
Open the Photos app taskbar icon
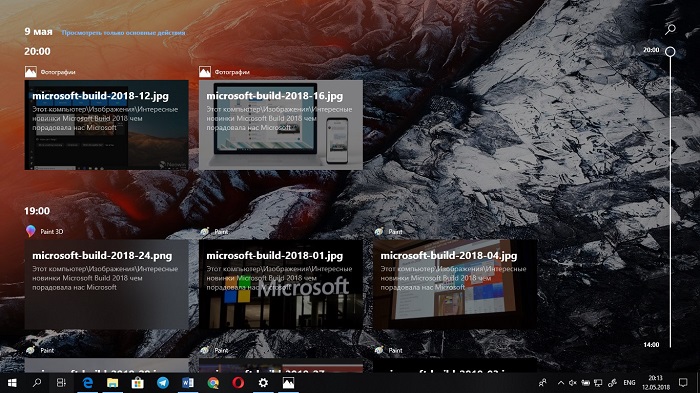(x=288, y=383)
